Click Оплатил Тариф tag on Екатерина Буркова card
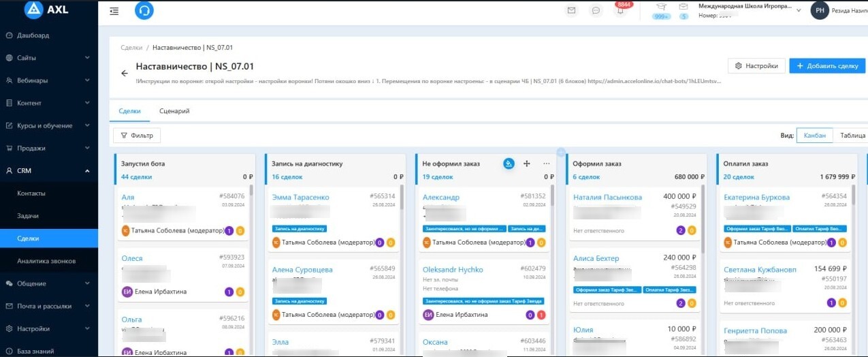This screenshot has width=868, height=357. point(819,229)
